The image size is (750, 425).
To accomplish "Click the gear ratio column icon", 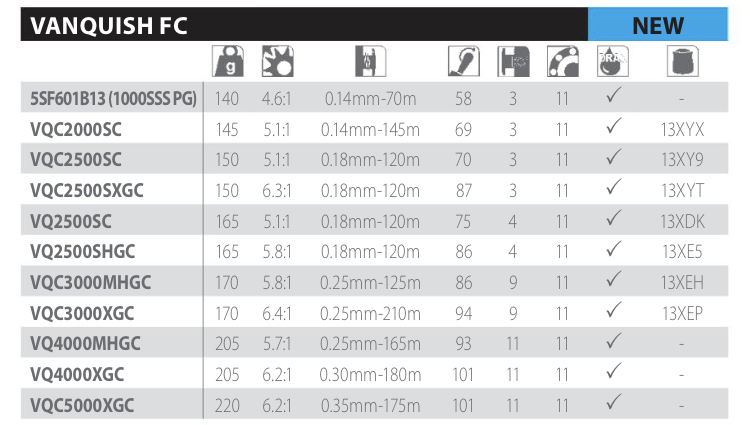I will coord(275,63).
